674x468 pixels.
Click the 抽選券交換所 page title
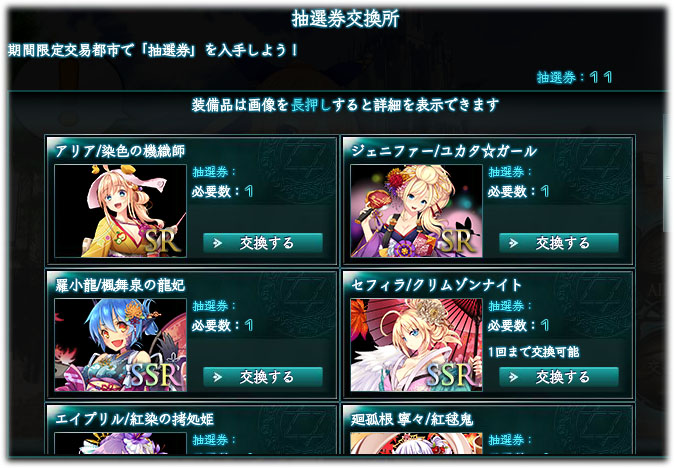[x=346, y=19]
